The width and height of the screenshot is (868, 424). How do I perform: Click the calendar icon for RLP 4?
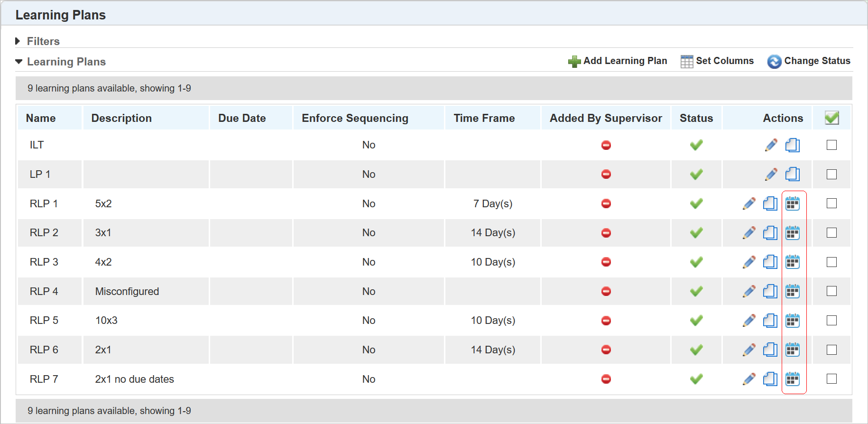point(793,291)
